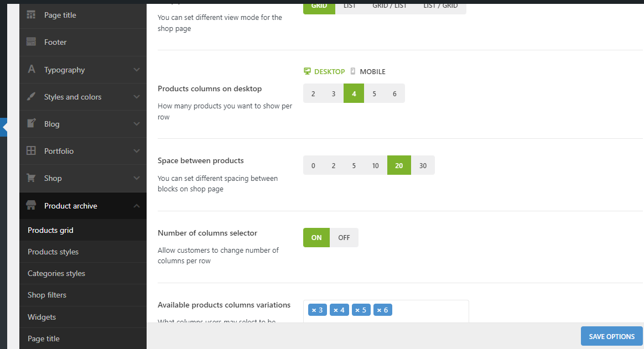Switch to the Mobile columns tab
This screenshot has height=349, width=644.
pyautogui.click(x=368, y=72)
